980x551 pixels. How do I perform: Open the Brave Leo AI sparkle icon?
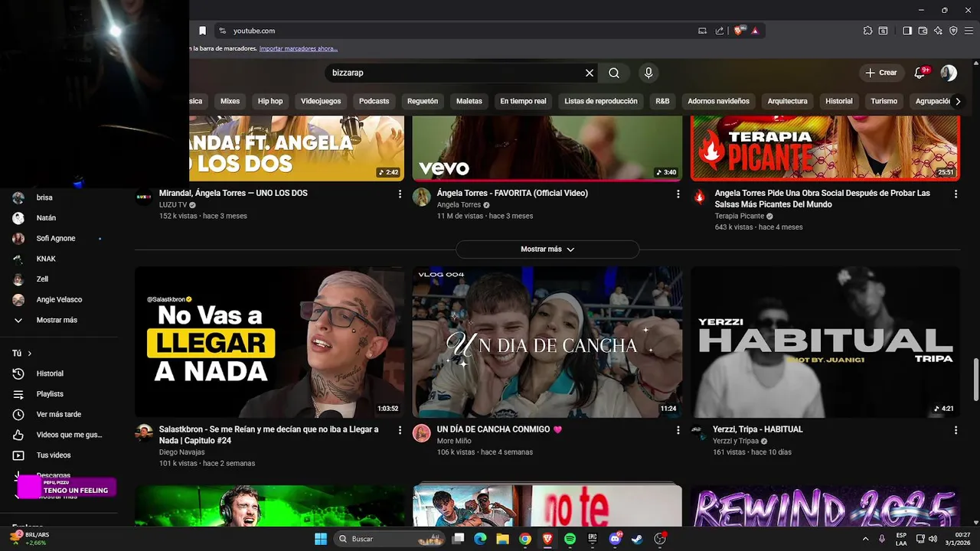click(938, 31)
